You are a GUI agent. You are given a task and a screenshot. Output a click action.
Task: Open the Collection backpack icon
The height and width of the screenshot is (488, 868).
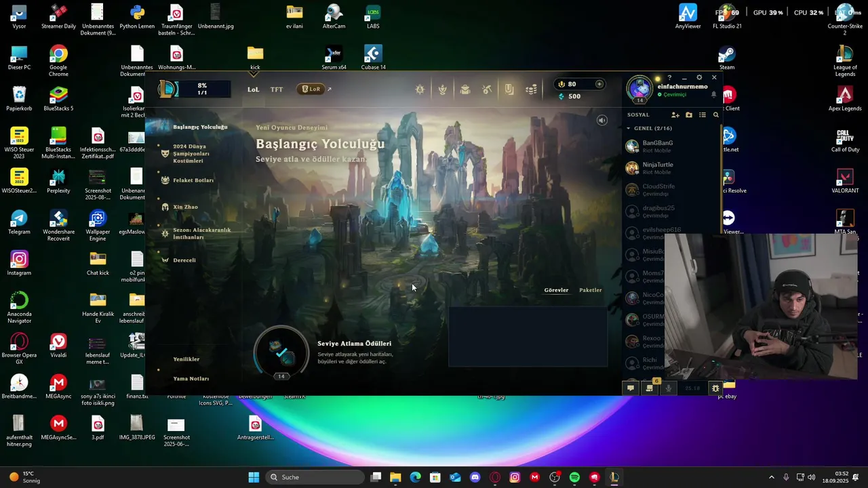[x=465, y=89]
